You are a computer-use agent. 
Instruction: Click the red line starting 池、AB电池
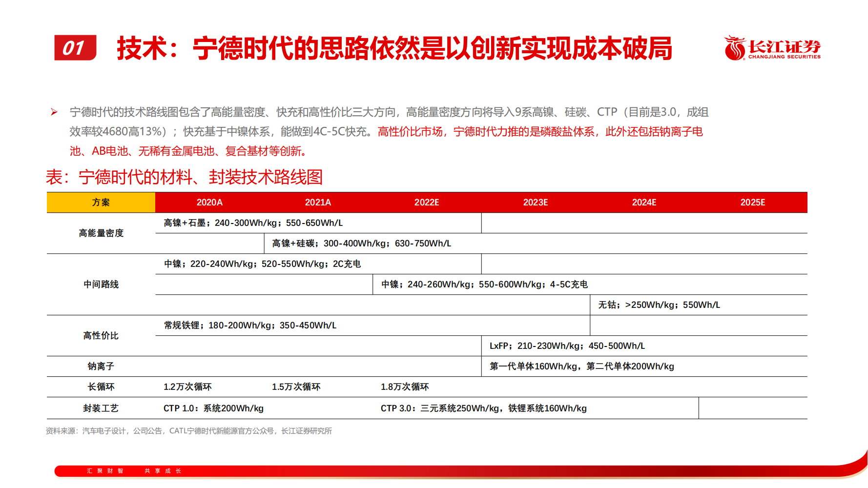(x=190, y=151)
